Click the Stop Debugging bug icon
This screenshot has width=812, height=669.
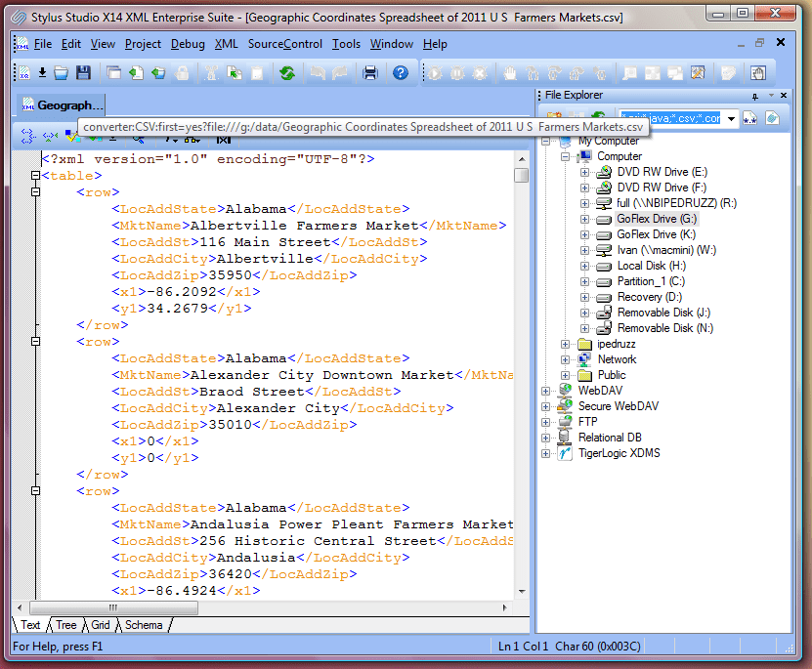480,73
